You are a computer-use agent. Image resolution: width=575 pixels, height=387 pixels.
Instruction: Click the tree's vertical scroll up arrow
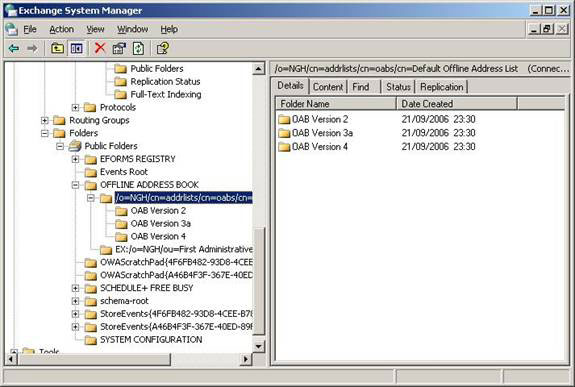[259, 69]
